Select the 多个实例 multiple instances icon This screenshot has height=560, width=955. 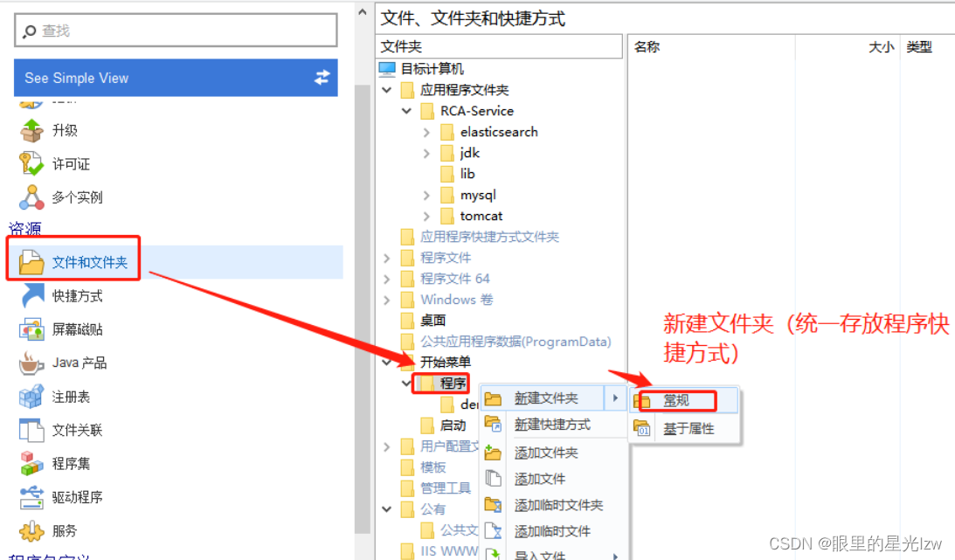[x=31, y=197]
